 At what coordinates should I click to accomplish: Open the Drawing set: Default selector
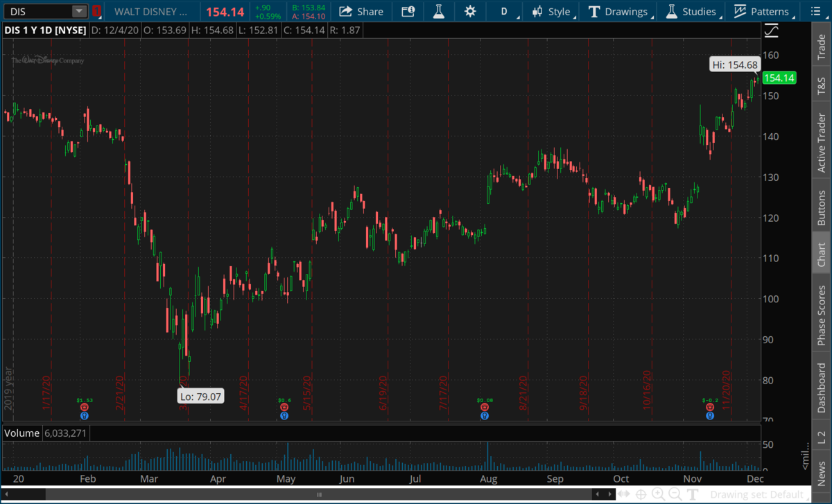click(761, 495)
